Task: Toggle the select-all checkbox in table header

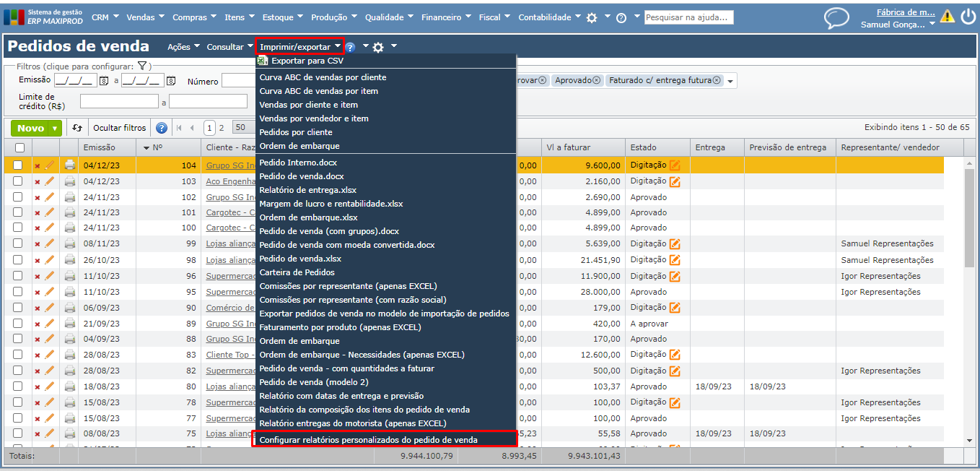Action: coord(19,148)
